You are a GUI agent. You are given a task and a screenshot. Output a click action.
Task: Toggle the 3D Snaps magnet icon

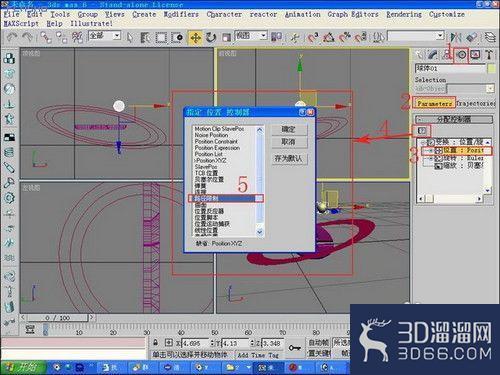(312, 37)
